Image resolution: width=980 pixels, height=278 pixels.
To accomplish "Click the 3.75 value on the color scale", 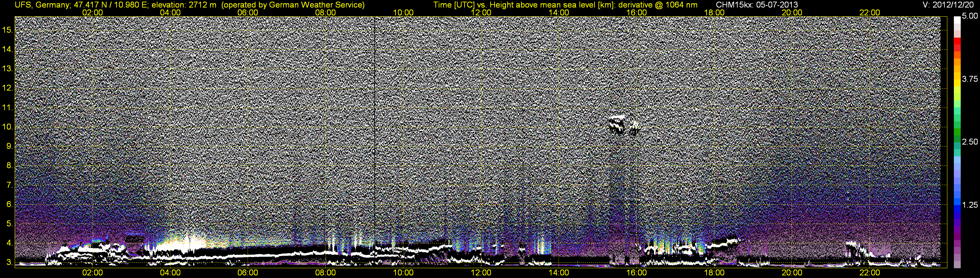I will 970,79.
